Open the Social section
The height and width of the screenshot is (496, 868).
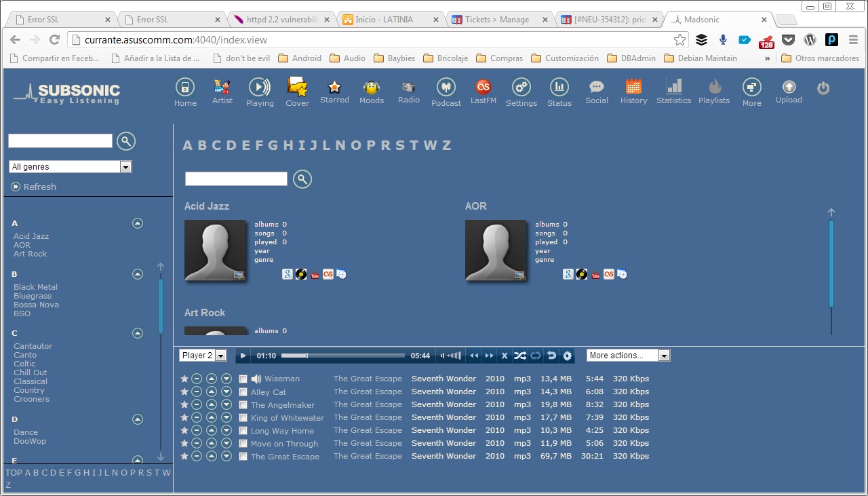[x=596, y=92]
